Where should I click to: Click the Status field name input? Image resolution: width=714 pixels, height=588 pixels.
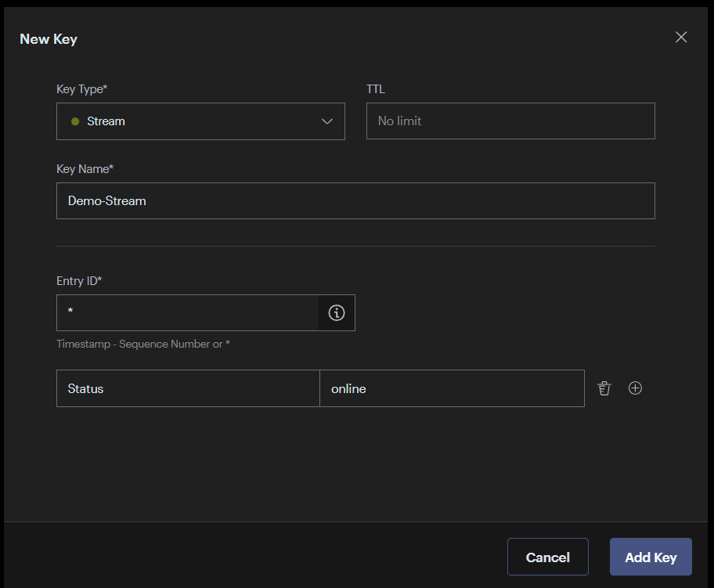(x=187, y=388)
